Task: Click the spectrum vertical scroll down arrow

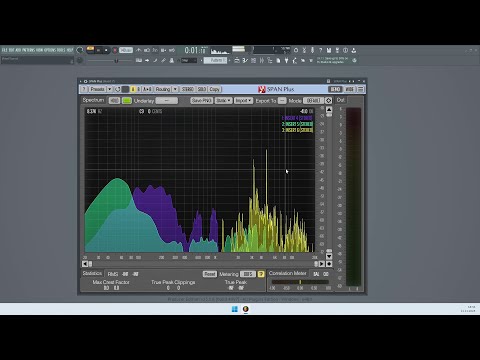Action: point(329,256)
